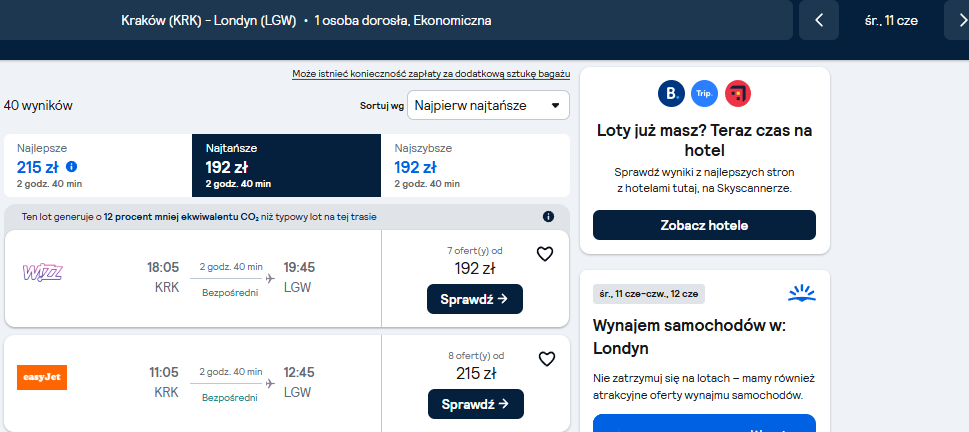Select the Najtańsze tab
This screenshot has width=969, height=432.
(286, 166)
